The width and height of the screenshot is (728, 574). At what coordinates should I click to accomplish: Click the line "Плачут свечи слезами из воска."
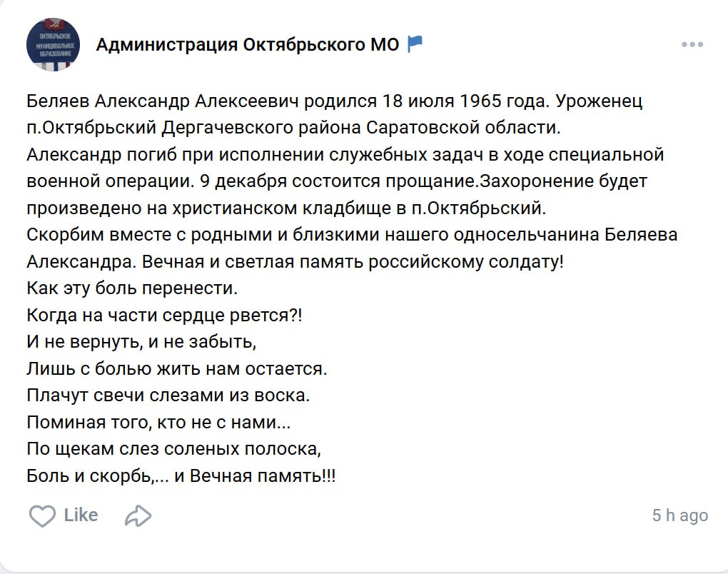[168, 395]
